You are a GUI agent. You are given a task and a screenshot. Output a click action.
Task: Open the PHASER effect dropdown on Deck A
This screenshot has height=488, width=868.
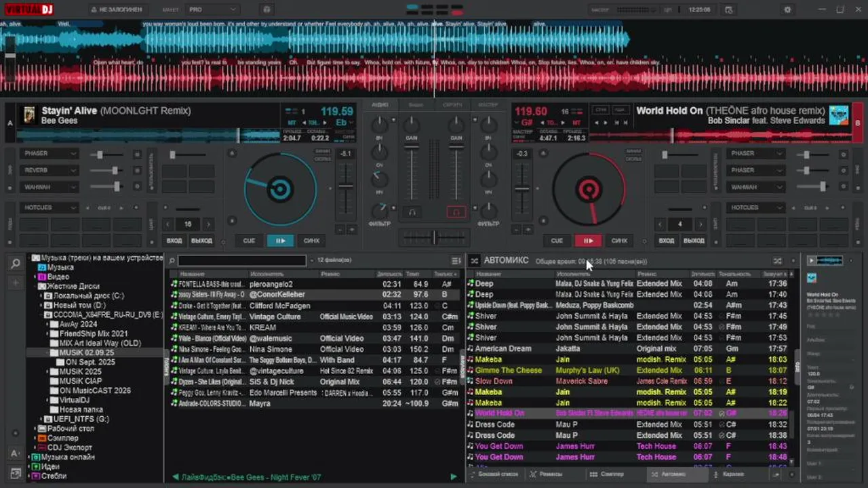(x=49, y=154)
